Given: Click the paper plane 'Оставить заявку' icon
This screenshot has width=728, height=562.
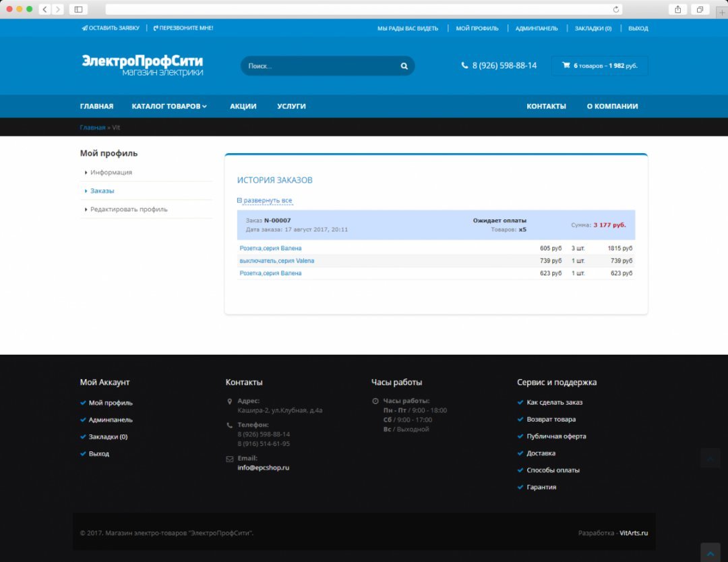Looking at the screenshot, I should [x=84, y=28].
